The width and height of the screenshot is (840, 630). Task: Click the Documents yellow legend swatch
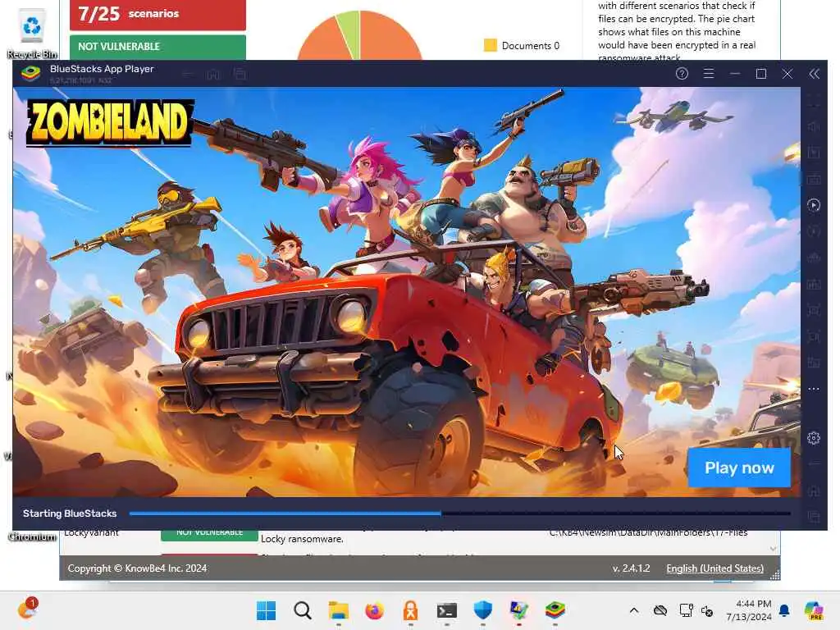pyautogui.click(x=491, y=46)
